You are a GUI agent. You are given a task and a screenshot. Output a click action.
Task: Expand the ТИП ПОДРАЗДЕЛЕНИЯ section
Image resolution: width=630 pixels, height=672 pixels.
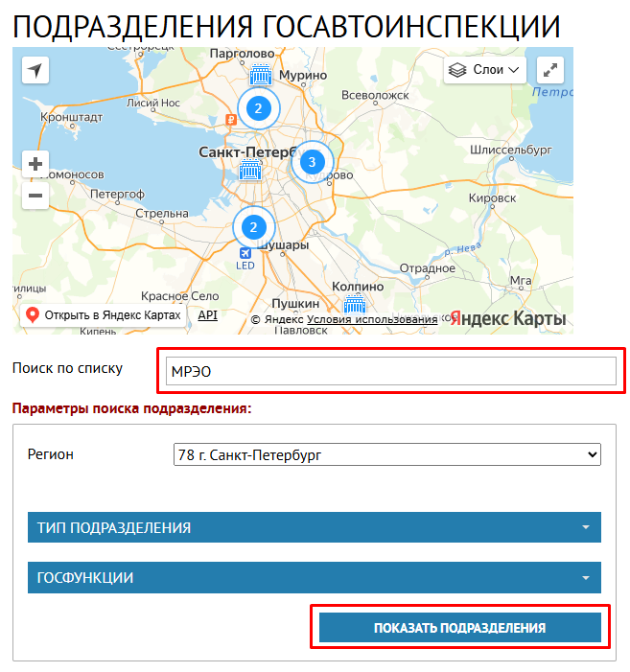(315, 527)
